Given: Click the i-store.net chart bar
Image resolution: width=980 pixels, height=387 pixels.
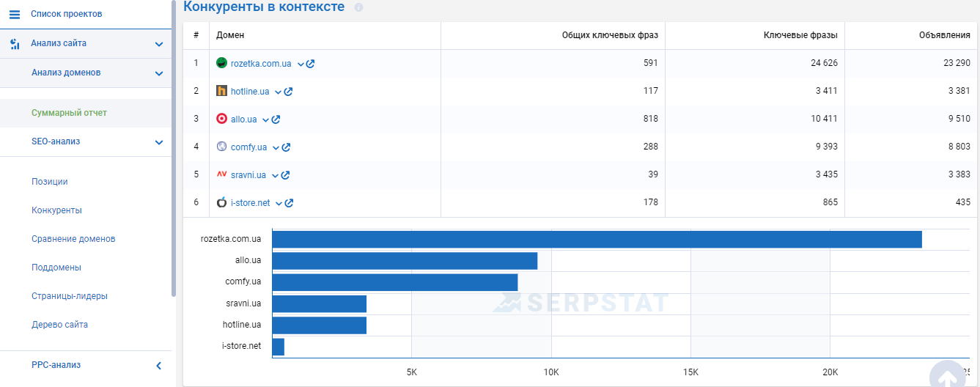Looking at the screenshot, I should 278,346.
